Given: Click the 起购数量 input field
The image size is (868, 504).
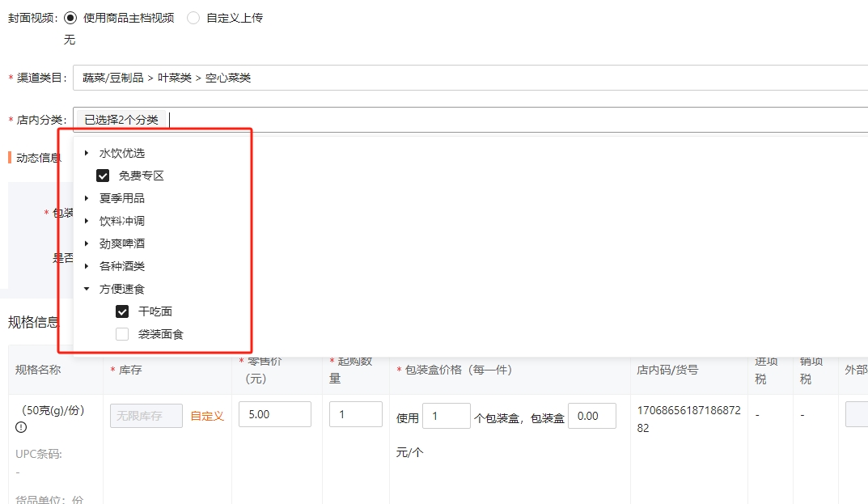Looking at the screenshot, I should (355, 414).
